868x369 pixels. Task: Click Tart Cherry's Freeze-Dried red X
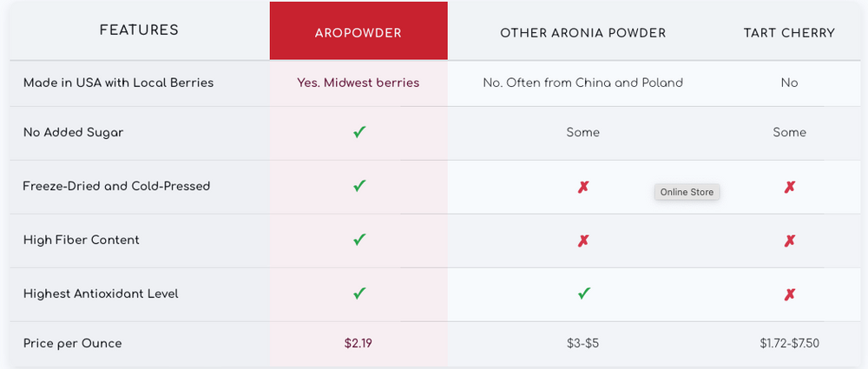click(x=789, y=187)
